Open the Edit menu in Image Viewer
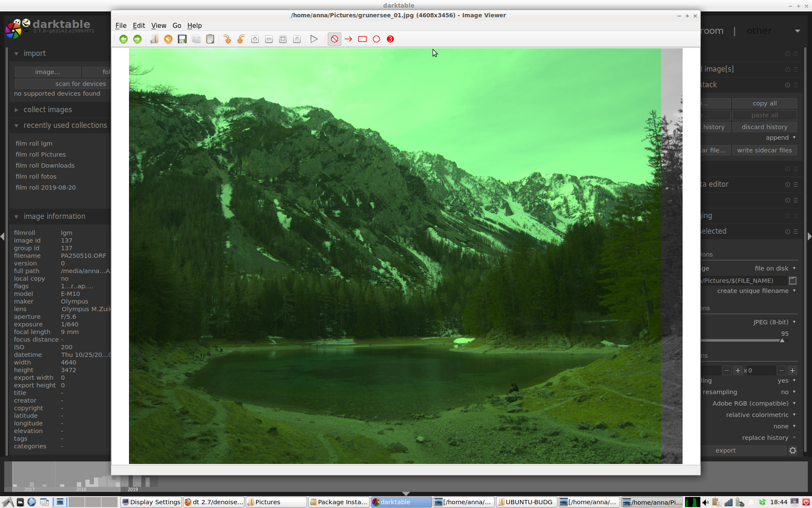The height and width of the screenshot is (508, 812). [x=139, y=25]
